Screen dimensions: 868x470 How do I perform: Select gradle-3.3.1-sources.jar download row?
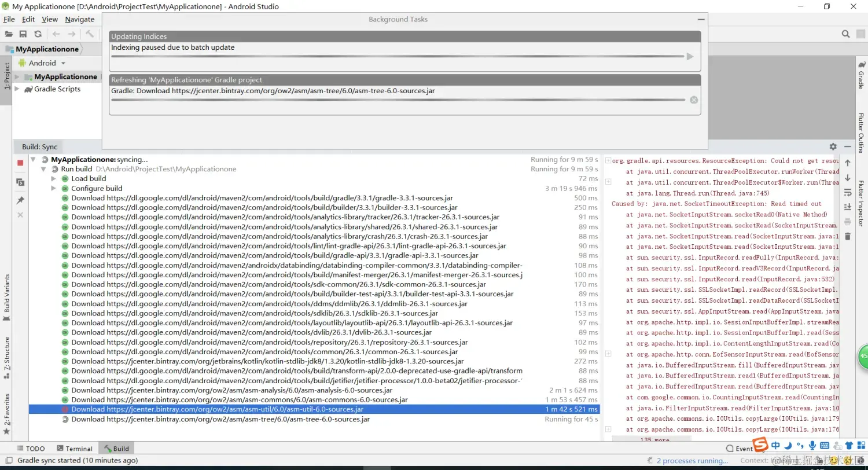(314, 198)
